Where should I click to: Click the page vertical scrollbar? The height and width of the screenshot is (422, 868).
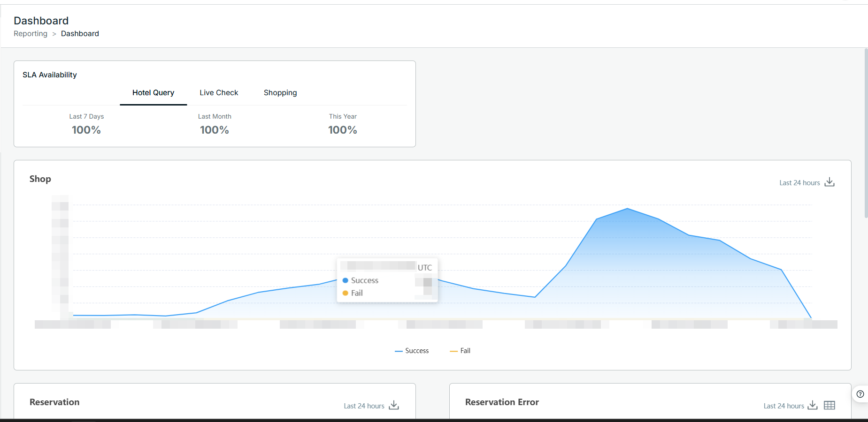(x=866, y=133)
